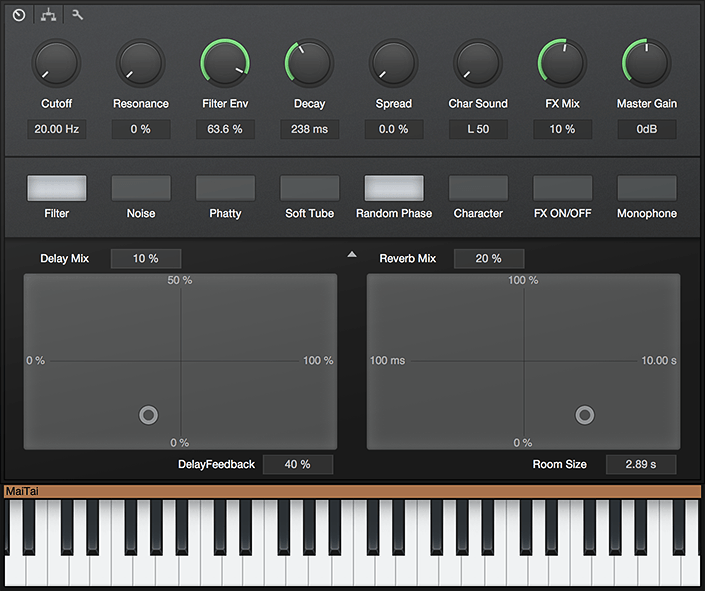Click the DelayFeedback value 40 %
The height and width of the screenshot is (591, 705).
[x=298, y=464]
